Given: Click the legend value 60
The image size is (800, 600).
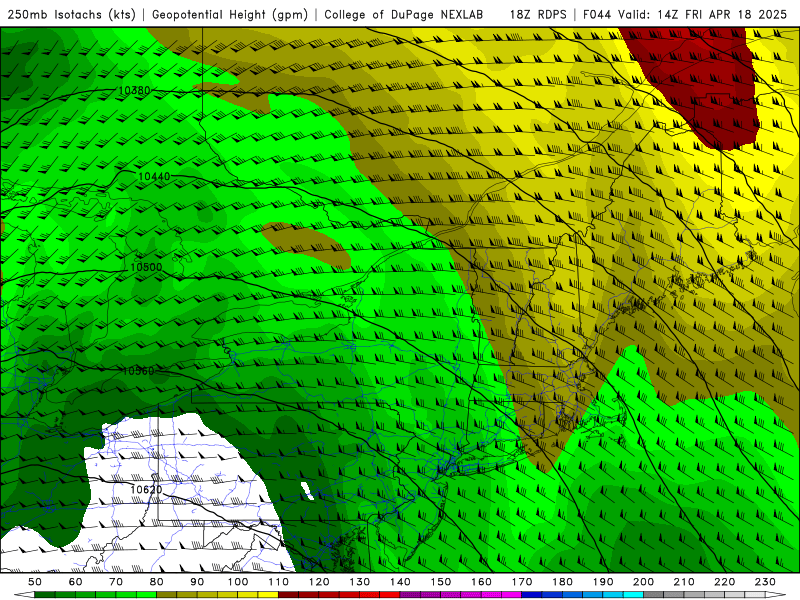Looking at the screenshot, I should coord(76,582).
